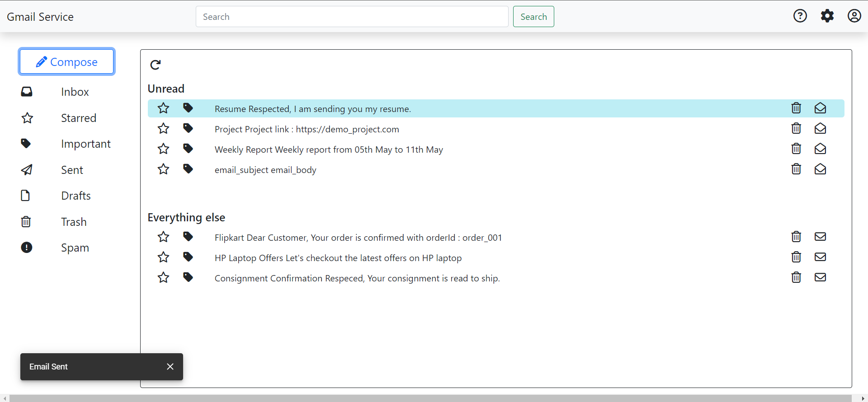The height and width of the screenshot is (402, 868).
Task: Open the Spam folder
Action: click(75, 248)
